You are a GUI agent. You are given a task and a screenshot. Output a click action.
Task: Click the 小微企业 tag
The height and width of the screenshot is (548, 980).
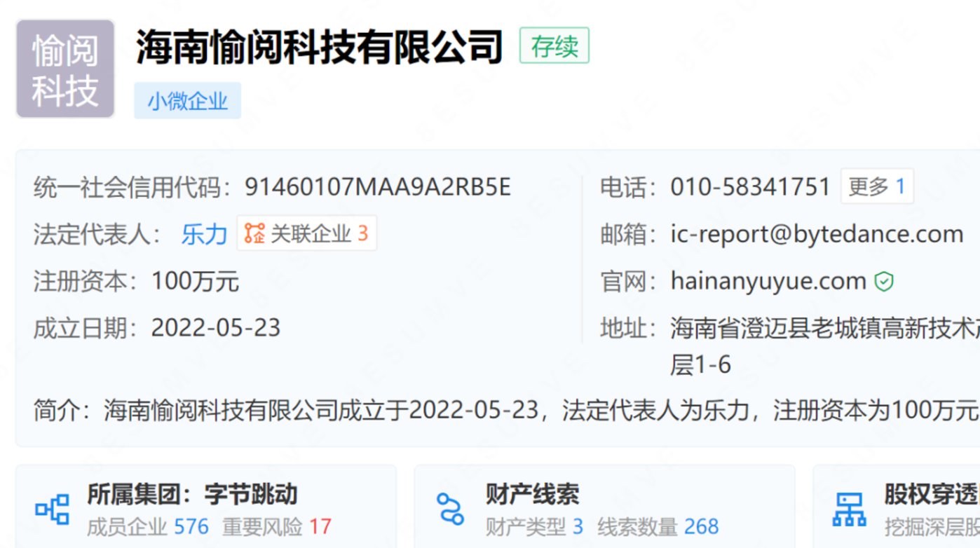click(x=187, y=101)
